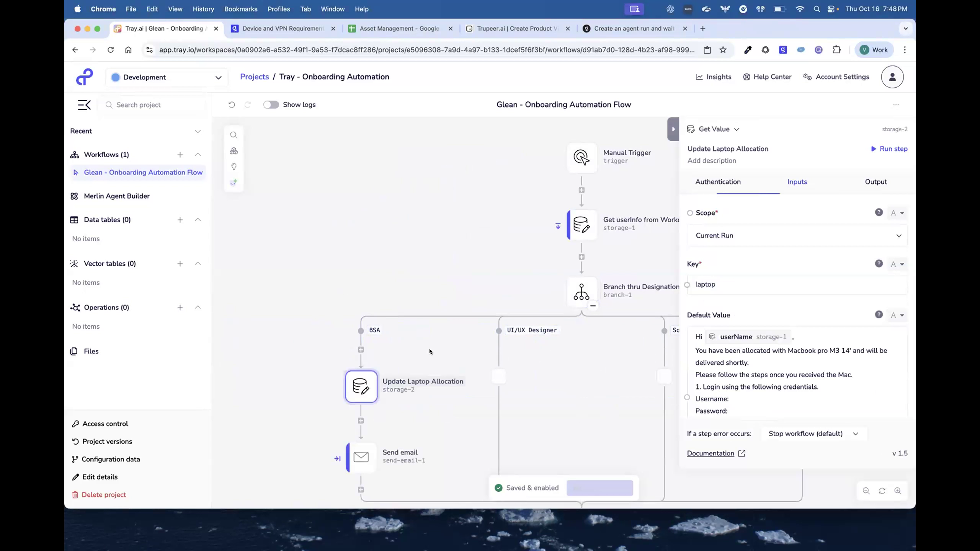
Task: Open the AI assistant icon in canvas toolbar
Action: (x=234, y=182)
